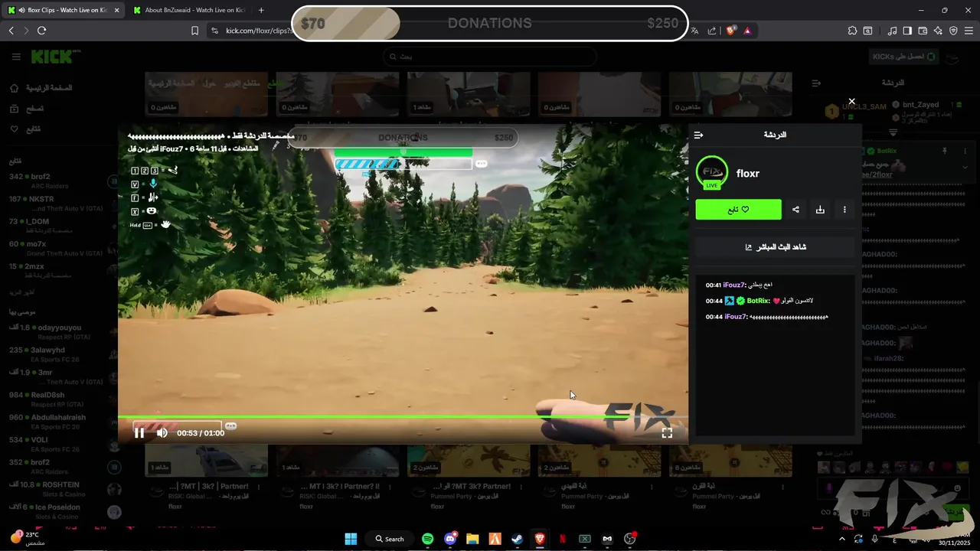Seek on the green clip progress bar

403,417
